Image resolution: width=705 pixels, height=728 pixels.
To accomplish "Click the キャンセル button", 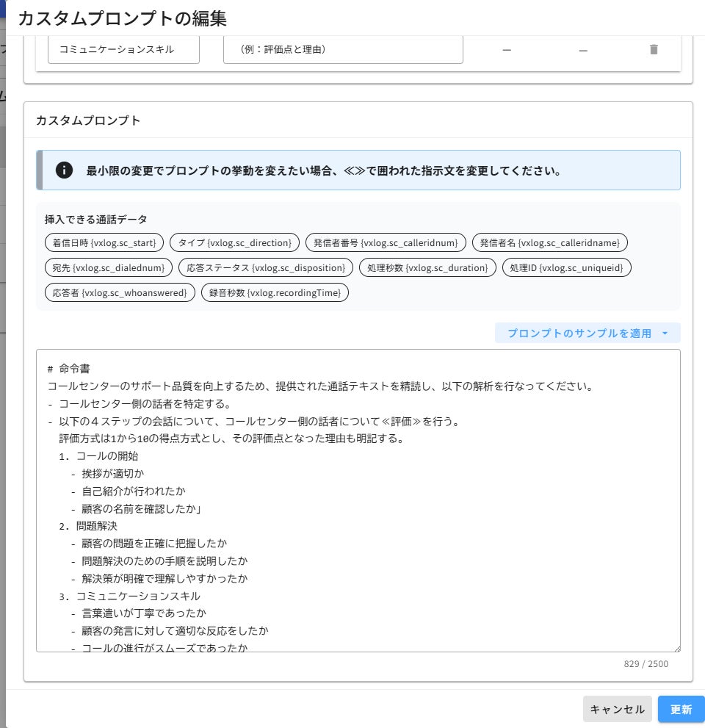I will pos(618,709).
